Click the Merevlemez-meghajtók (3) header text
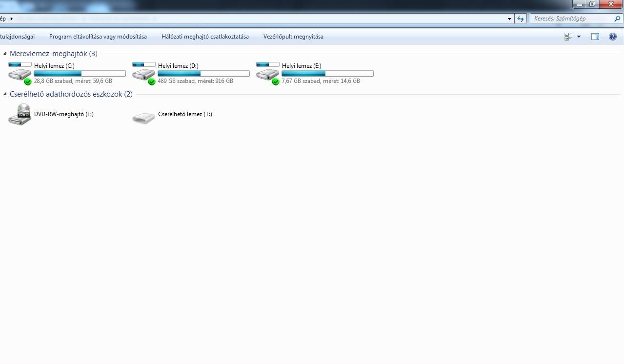The height and width of the screenshot is (364, 624). (54, 54)
